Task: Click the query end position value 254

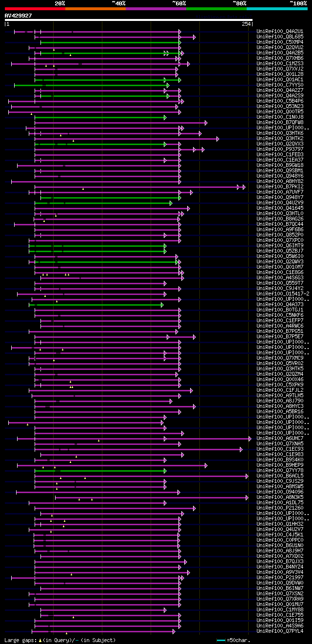Action: pos(246,24)
